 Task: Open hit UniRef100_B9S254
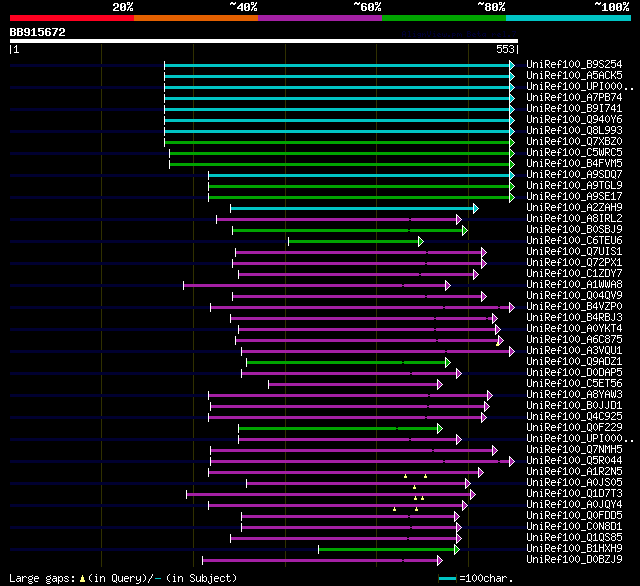coord(574,64)
